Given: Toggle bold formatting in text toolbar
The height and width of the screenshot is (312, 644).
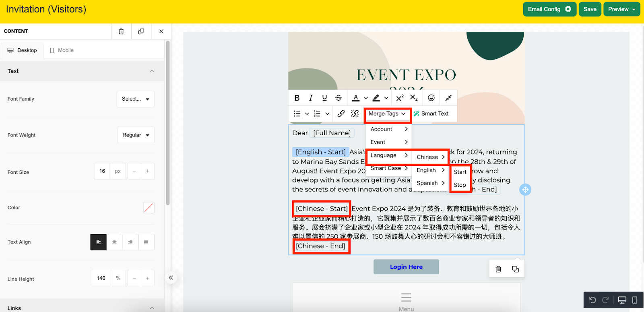Looking at the screenshot, I should point(297,98).
